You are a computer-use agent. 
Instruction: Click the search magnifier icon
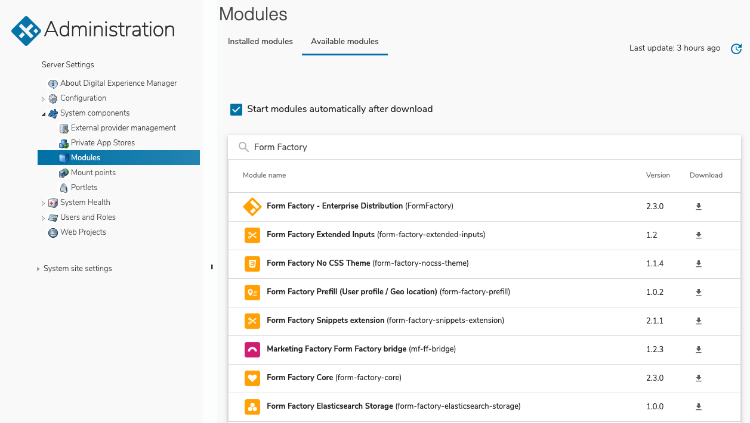[243, 147]
